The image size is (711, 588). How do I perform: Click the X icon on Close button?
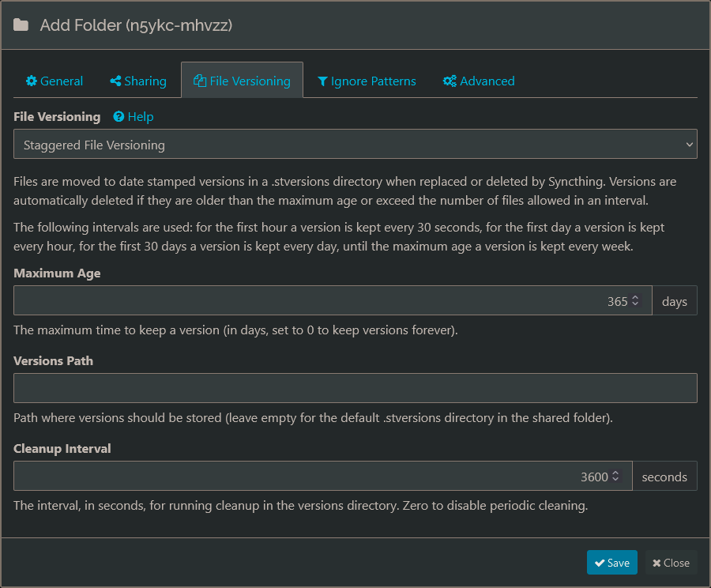point(656,563)
